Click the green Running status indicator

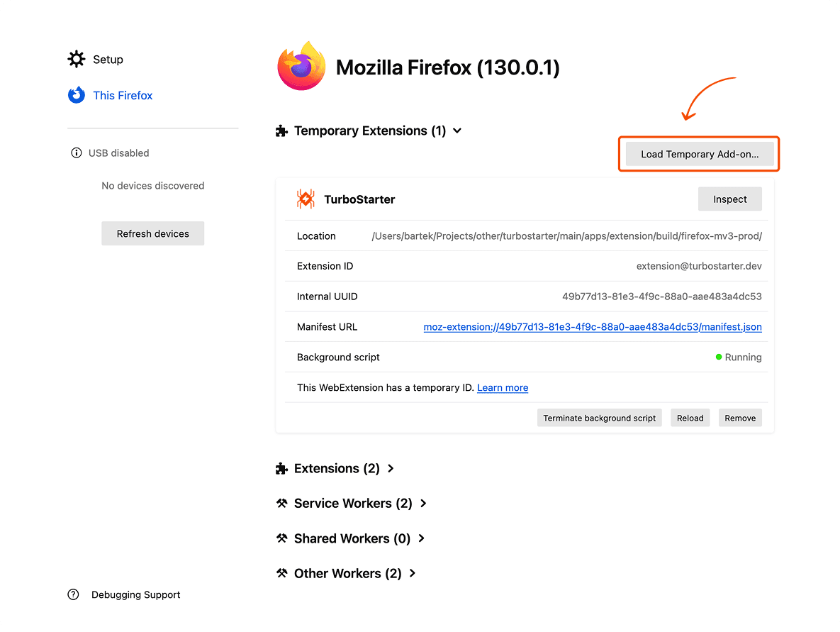pyautogui.click(x=718, y=357)
